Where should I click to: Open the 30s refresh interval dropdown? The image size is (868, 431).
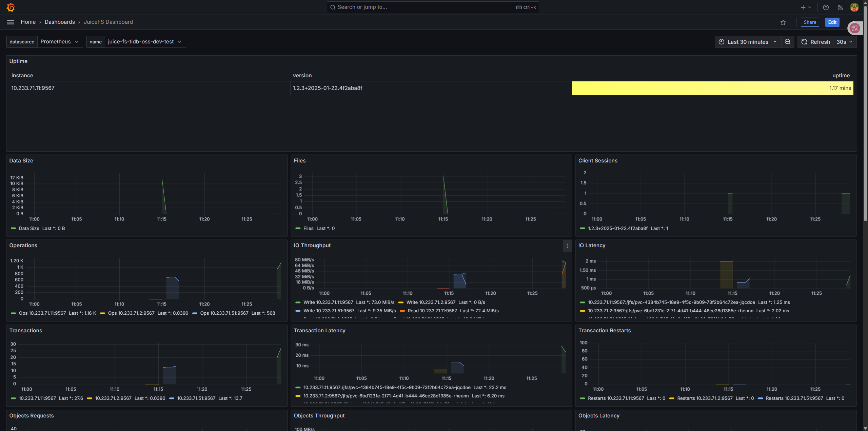tap(845, 42)
